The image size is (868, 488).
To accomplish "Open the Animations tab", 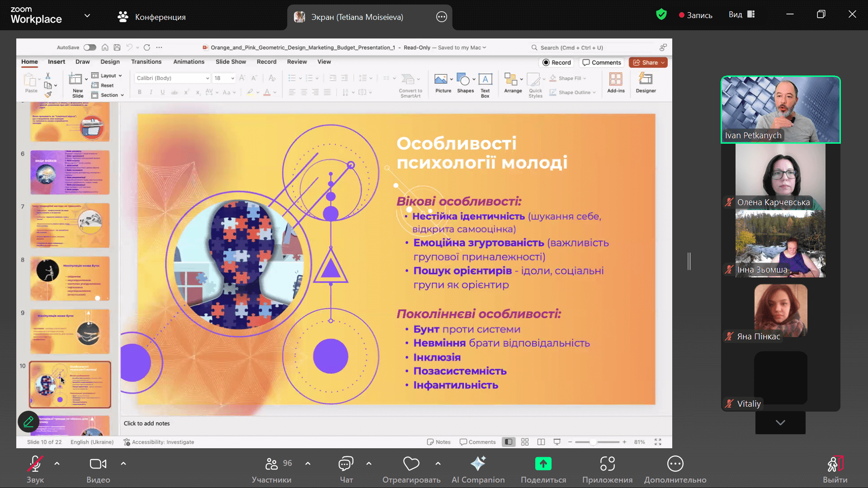I will coord(189,62).
